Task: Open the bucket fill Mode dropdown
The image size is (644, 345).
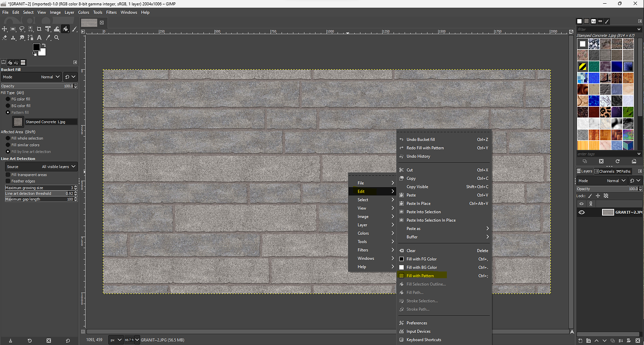Action: tap(31, 77)
